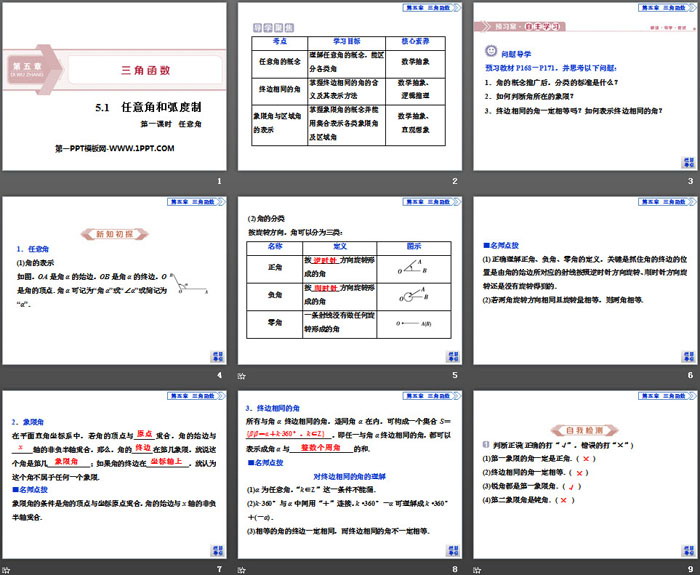Click slide number label 5

[454, 375]
